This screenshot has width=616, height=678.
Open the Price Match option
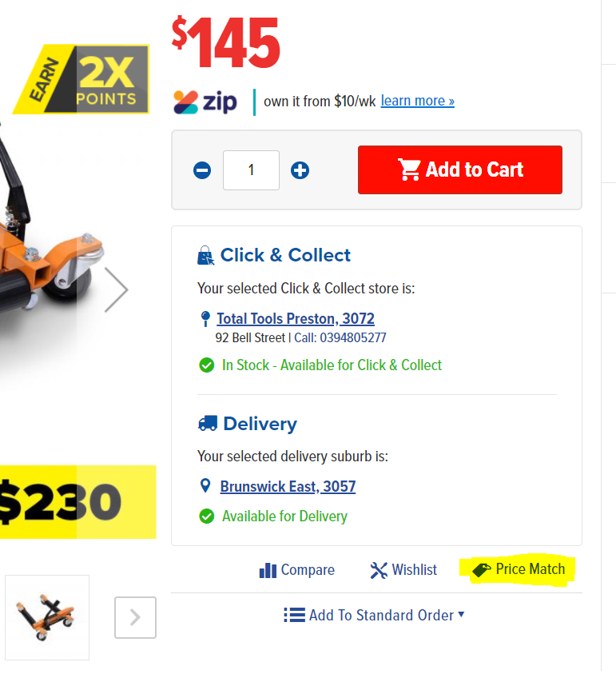(x=519, y=569)
